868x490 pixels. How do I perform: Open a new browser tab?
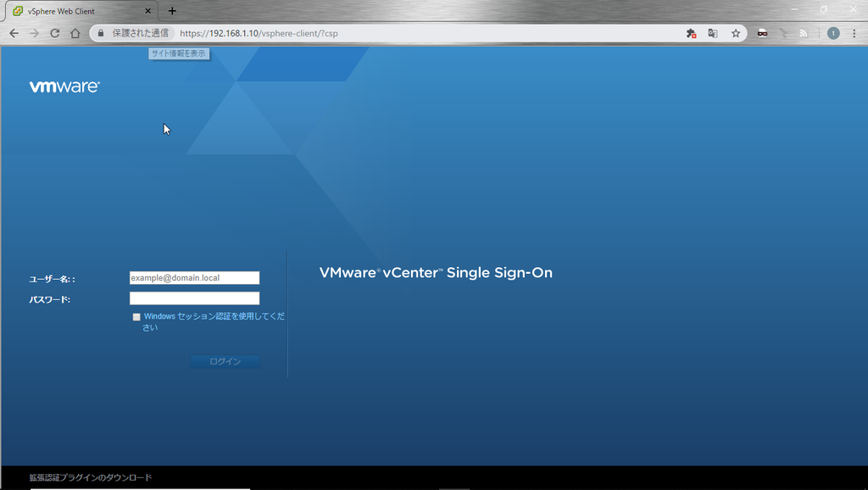point(172,11)
